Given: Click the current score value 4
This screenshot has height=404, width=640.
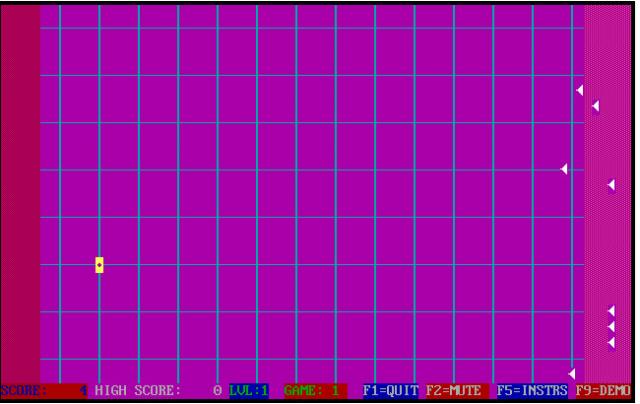Looking at the screenshot, I should point(83,390).
